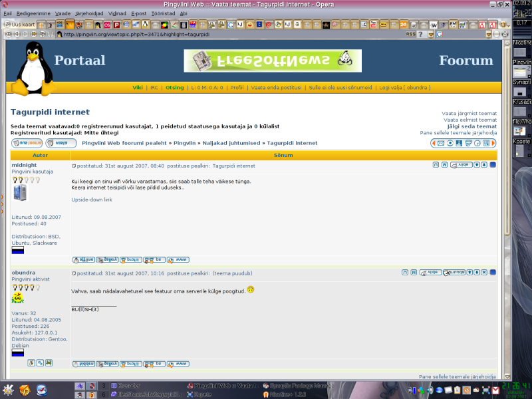This screenshot has width=532, height=399.
Task: Switch to the Wikipedia W tab
Action: tap(434, 25)
